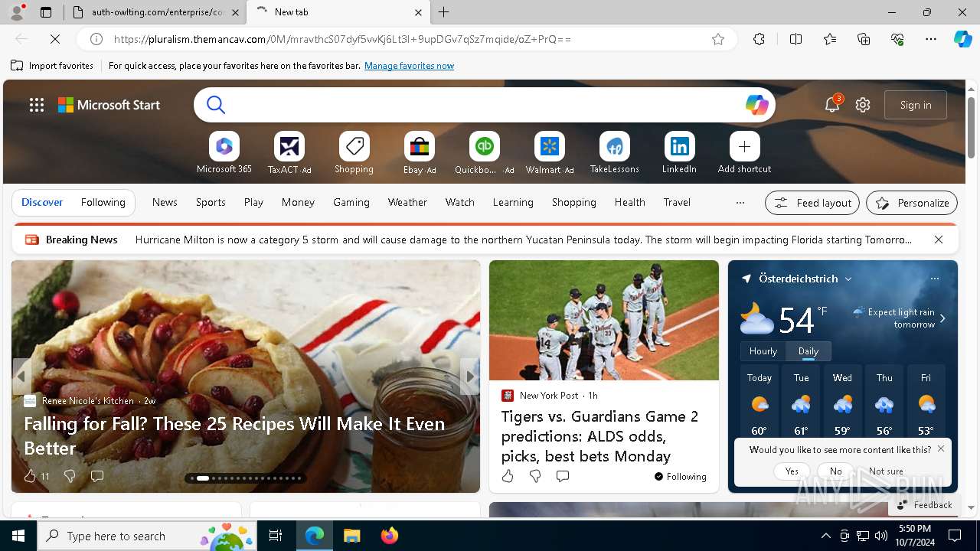Click the Sign in button
Viewport: 980px width, 551px height.
point(916,105)
